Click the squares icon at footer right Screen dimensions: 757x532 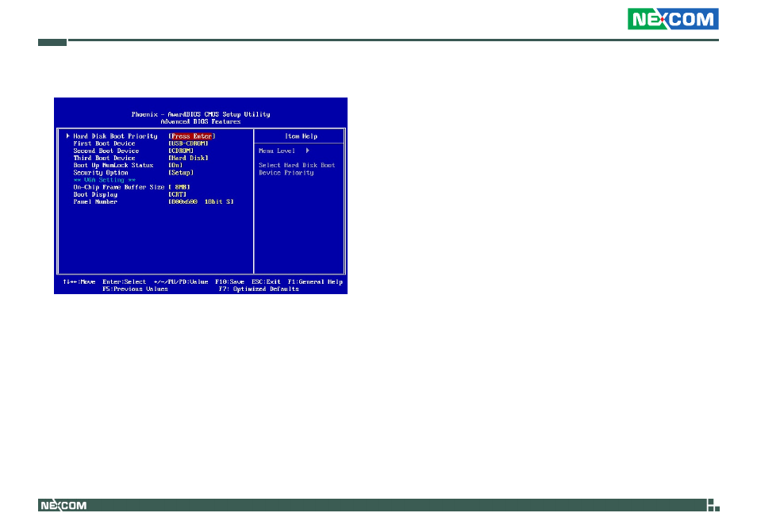point(713,505)
